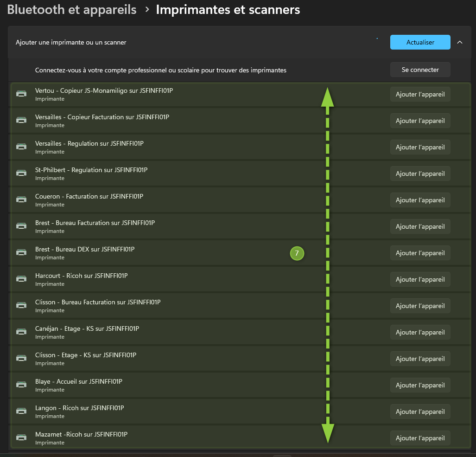Click printer icon for St-Philbert Regulation
This screenshot has height=457, width=476.
[x=21, y=173]
